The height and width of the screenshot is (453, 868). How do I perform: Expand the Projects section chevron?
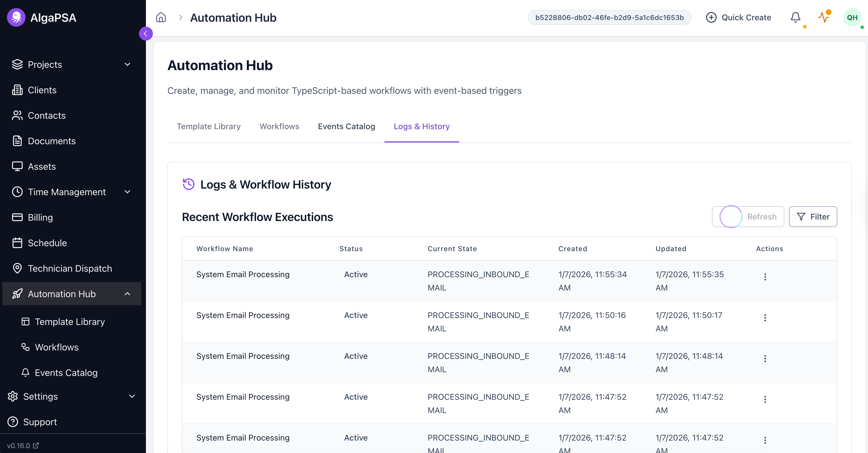tap(127, 64)
